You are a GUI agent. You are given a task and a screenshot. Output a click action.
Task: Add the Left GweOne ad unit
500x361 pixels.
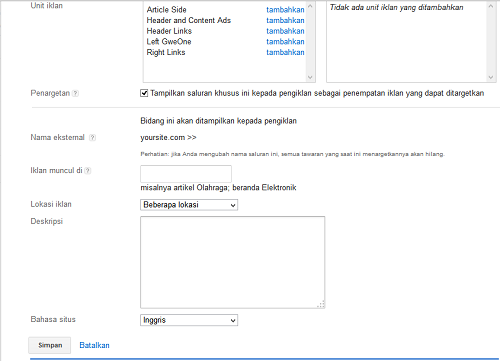pos(285,42)
